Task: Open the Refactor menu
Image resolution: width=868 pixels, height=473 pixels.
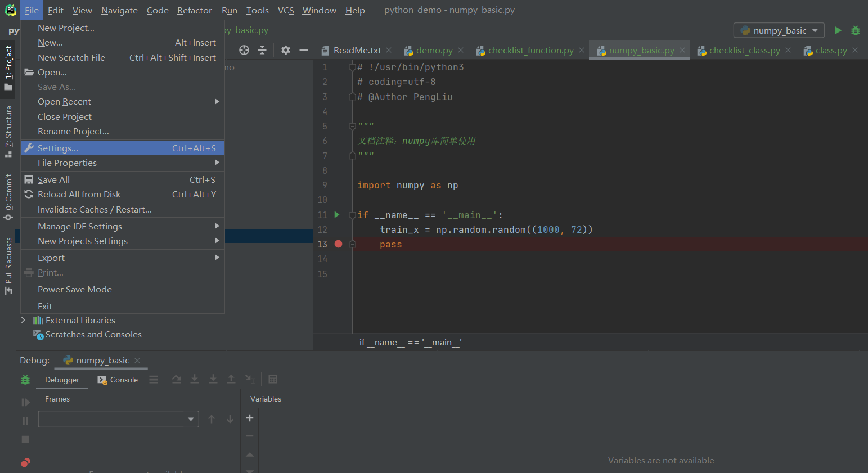Action: (195, 10)
